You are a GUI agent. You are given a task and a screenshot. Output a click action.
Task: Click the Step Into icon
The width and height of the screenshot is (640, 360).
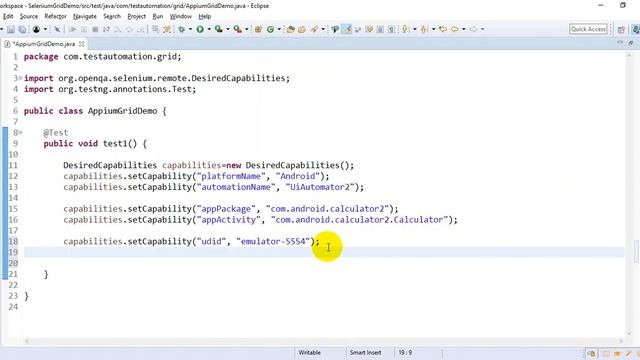tap(118, 29)
